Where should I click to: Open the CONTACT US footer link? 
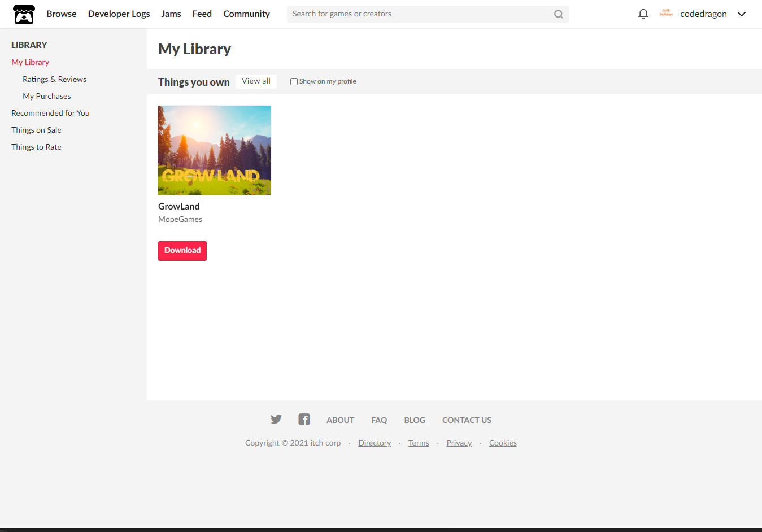coord(467,420)
